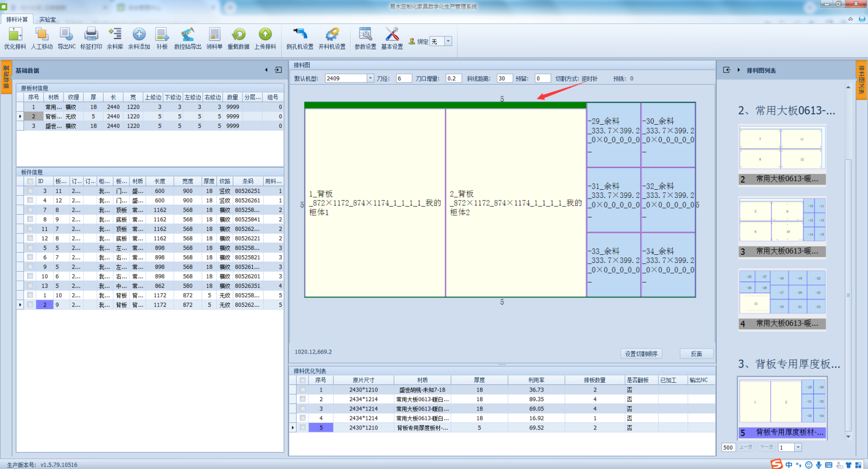Check the box for part ID 4
The height and width of the screenshot is (469, 868).
coord(30,201)
